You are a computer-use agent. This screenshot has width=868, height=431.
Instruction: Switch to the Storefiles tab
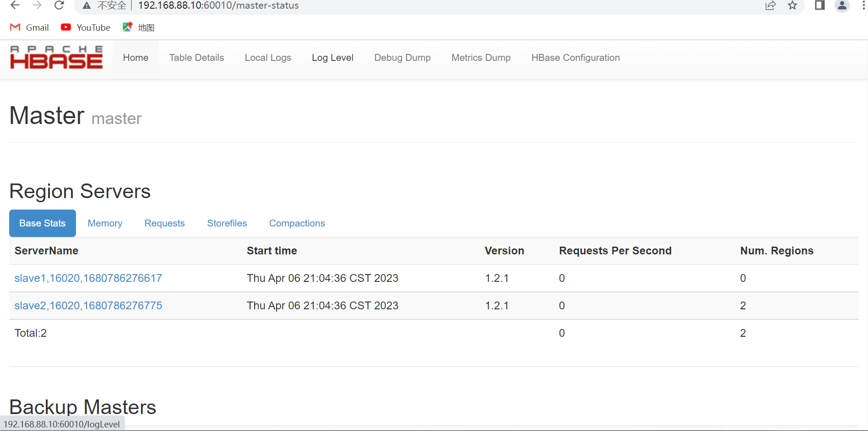click(227, 223)
